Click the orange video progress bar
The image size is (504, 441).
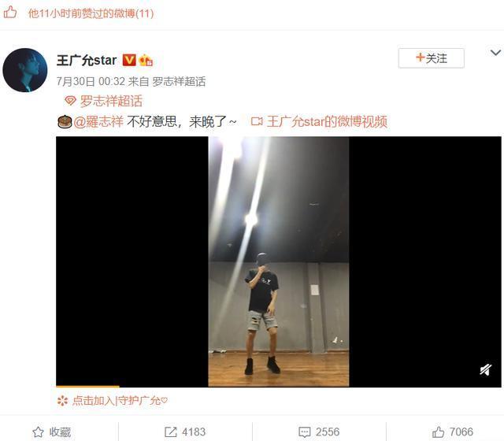point(87,386)
